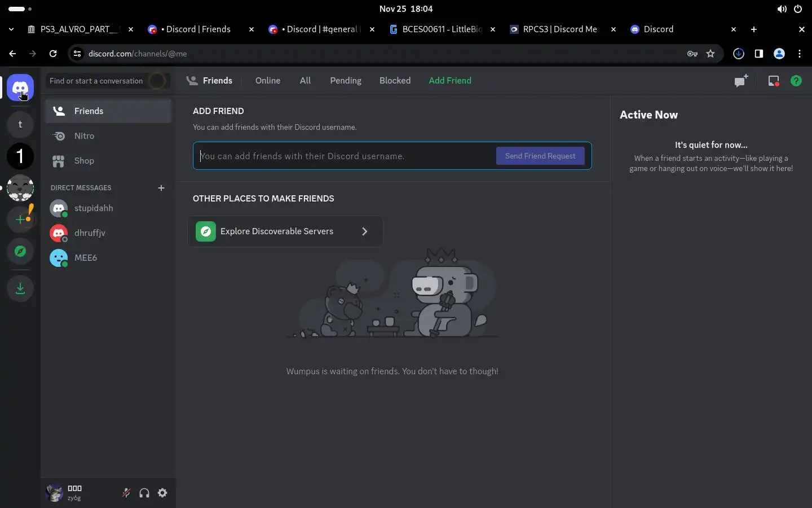Open the password manager key icon
Image resolution: width=812 pixels, height=508 pixels.
point(692,54)
